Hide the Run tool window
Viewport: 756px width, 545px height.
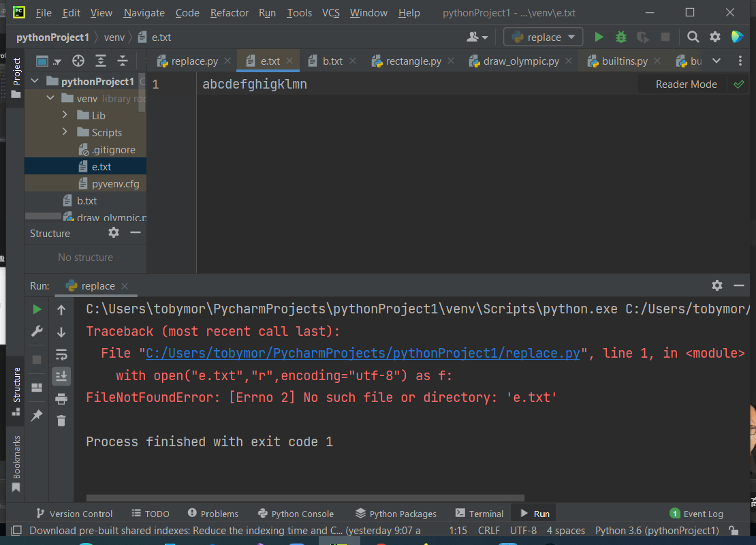tap(739, 285)
